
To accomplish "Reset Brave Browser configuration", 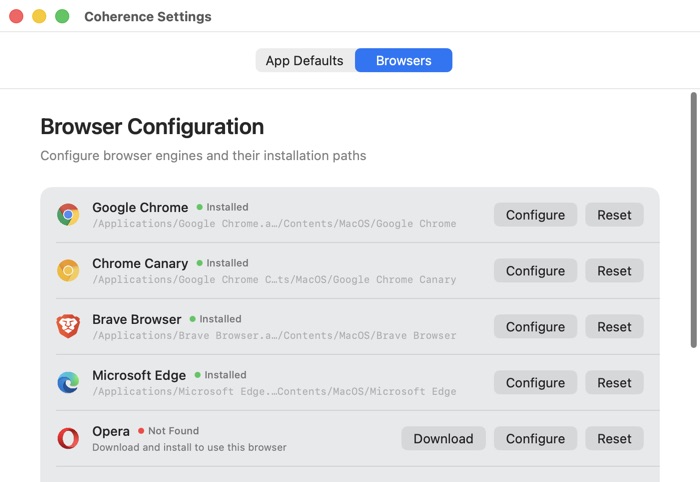I will 614,327.
